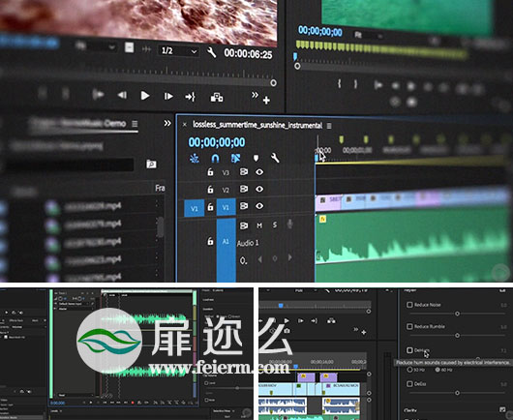Screen dimensions: 513x420
Task: Select the 50 Hz radio button
Action: click(x=409, y=370)
